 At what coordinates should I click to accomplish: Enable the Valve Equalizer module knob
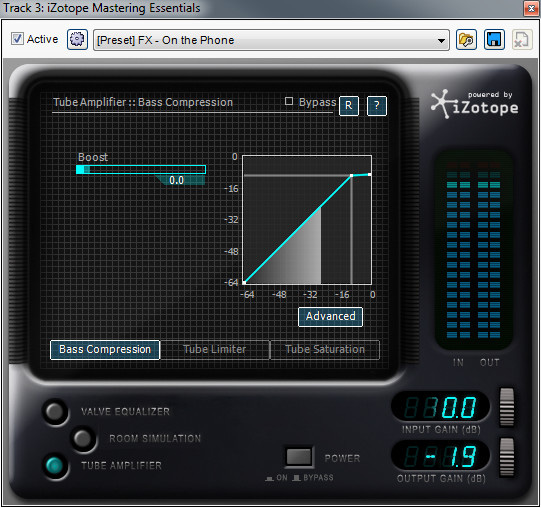55,411
